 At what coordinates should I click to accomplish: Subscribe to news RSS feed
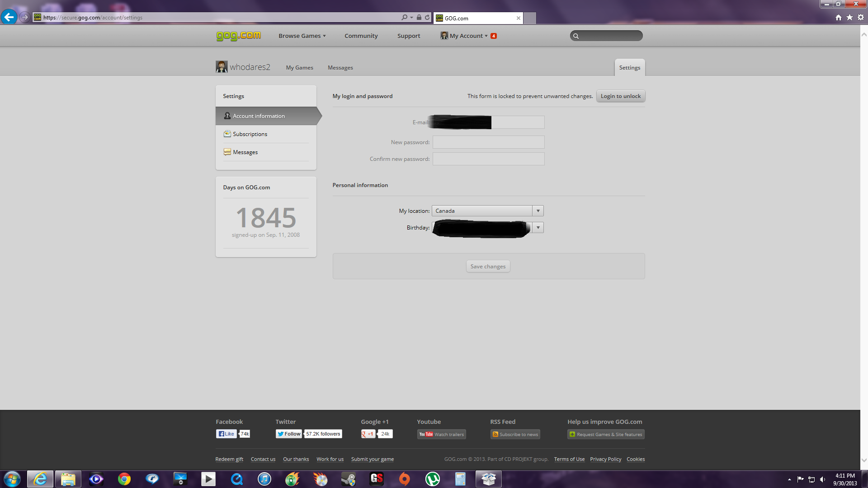tap(515, 434)
